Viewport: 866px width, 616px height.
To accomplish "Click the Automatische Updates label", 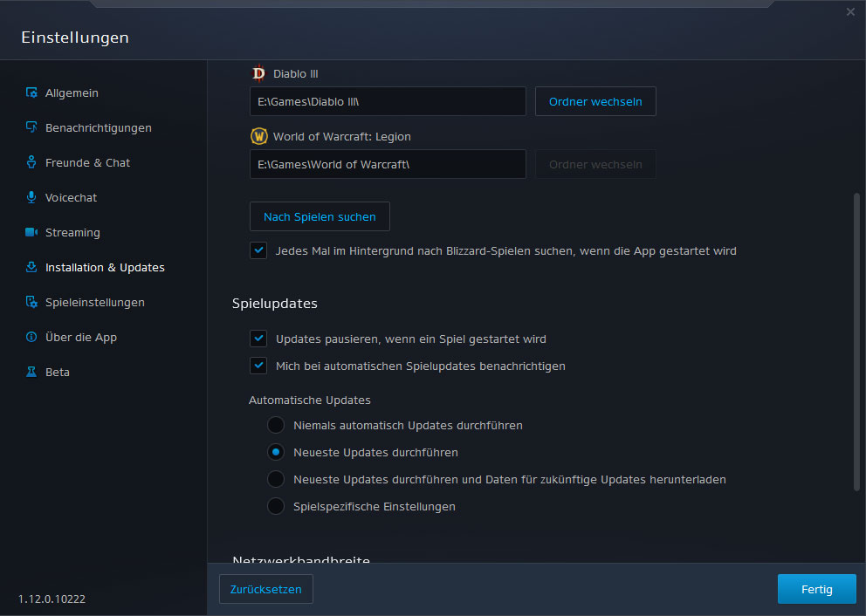I will pos(309,400).
